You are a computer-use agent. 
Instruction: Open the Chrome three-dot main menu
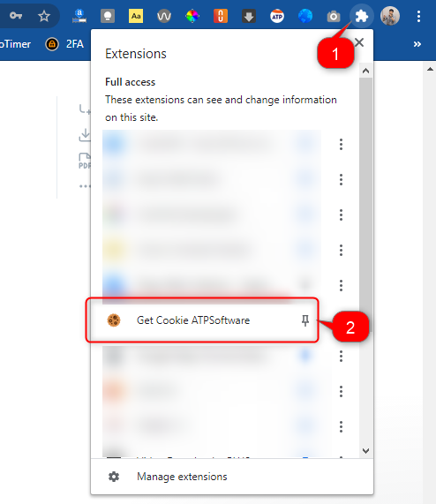point(418,16)
